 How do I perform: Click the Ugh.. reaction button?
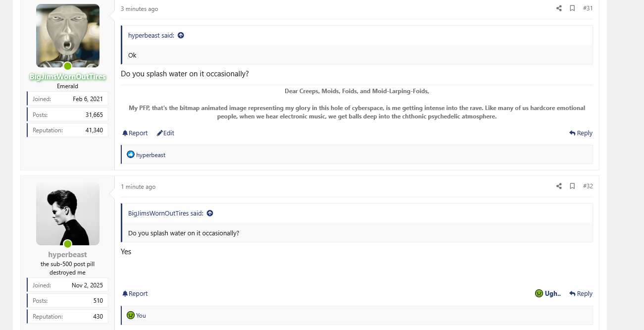click(x=548, y=294)
